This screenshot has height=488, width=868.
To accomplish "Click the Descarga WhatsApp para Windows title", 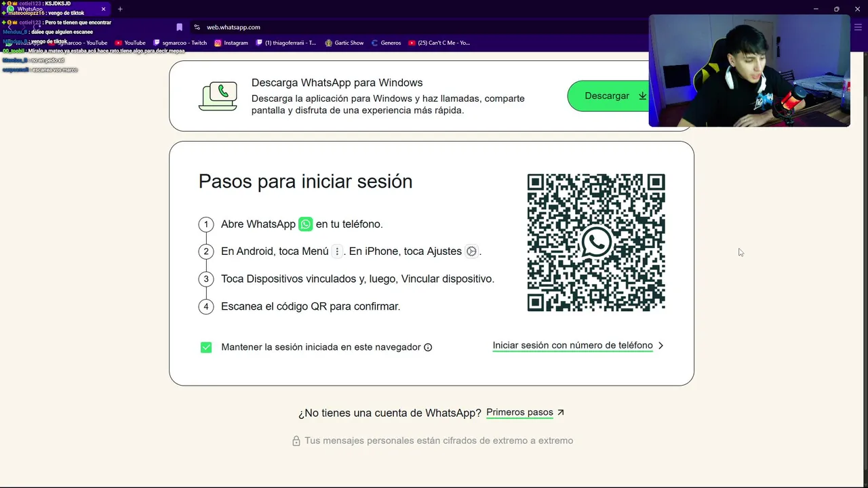I will pos(337,83).
